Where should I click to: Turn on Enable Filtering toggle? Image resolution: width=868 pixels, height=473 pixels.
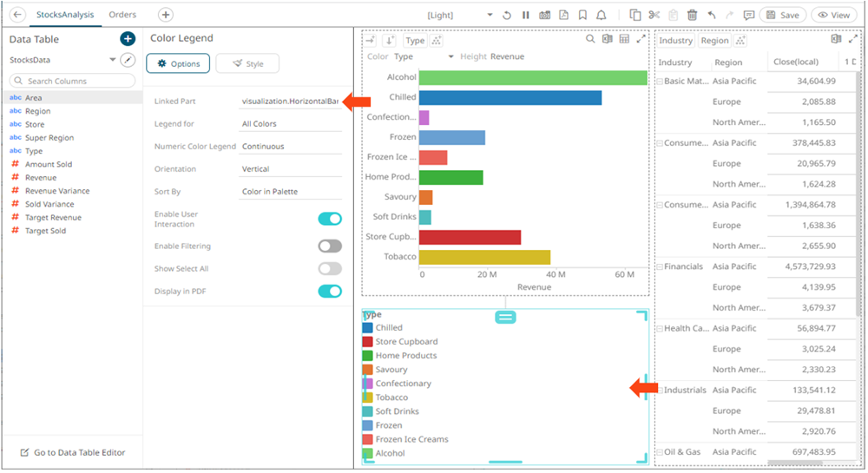(330, 246)
